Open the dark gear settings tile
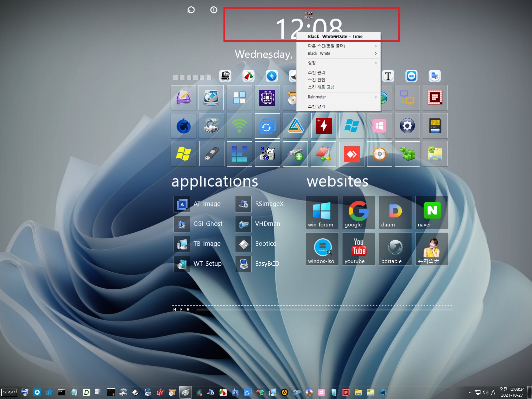Viewport: 532px width, 399px height. click(x=407, y=126)
